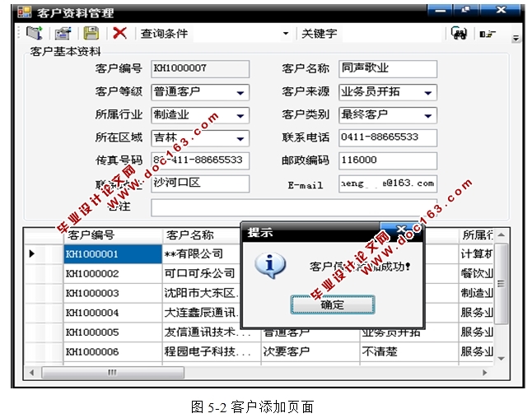The image size is (532, 418).
Task: Select row KH1000006
Action: click(113, 352)
